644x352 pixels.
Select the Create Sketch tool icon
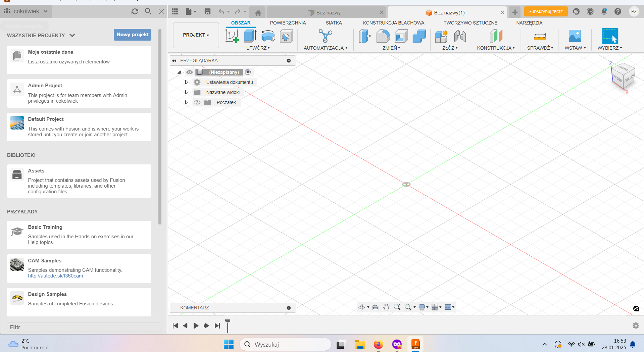pos(232,36)
